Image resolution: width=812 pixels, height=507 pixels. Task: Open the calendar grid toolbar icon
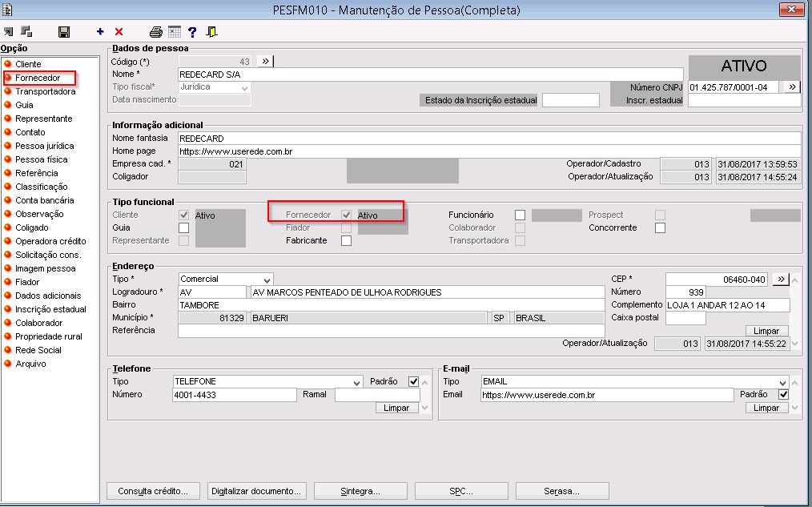click(175, 31)
